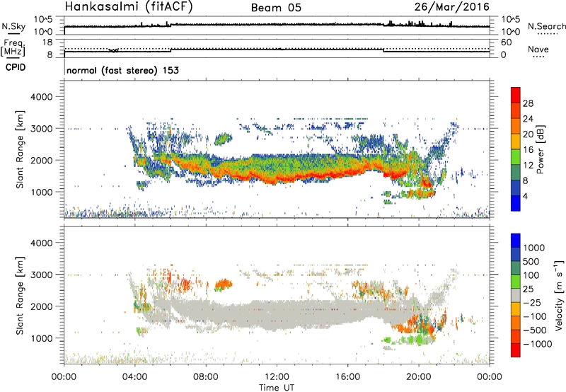Click the 'Hankasalmi (fitACF)' title text
Viewport: 566px width, 392px height.
[x=129, y=6]
